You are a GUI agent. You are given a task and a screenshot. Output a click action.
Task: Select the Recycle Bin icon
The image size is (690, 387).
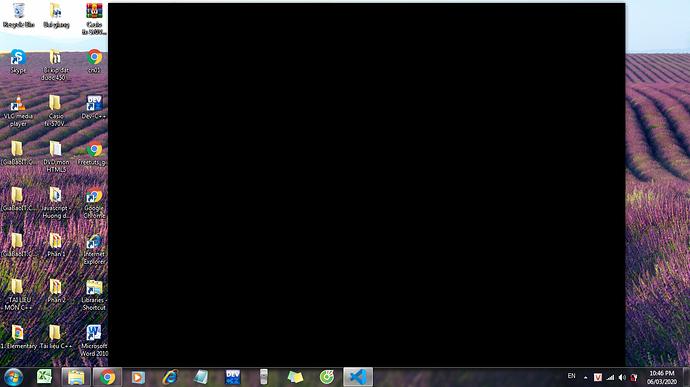(x=18, y=16)
